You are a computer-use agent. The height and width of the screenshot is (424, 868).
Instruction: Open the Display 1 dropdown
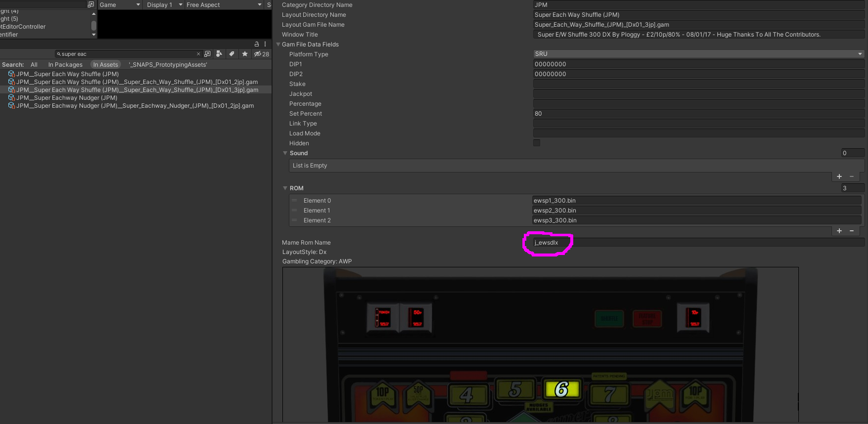(164, 5)
